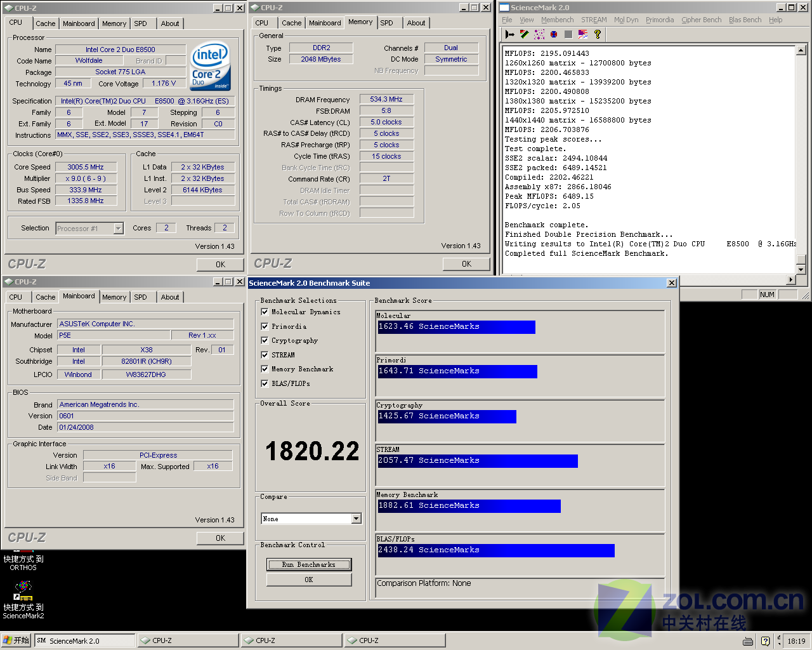Toggle the STREAM benchmark checkbox
The height and width of the screenshot is (650, 812).
click(x=265, y=355)
